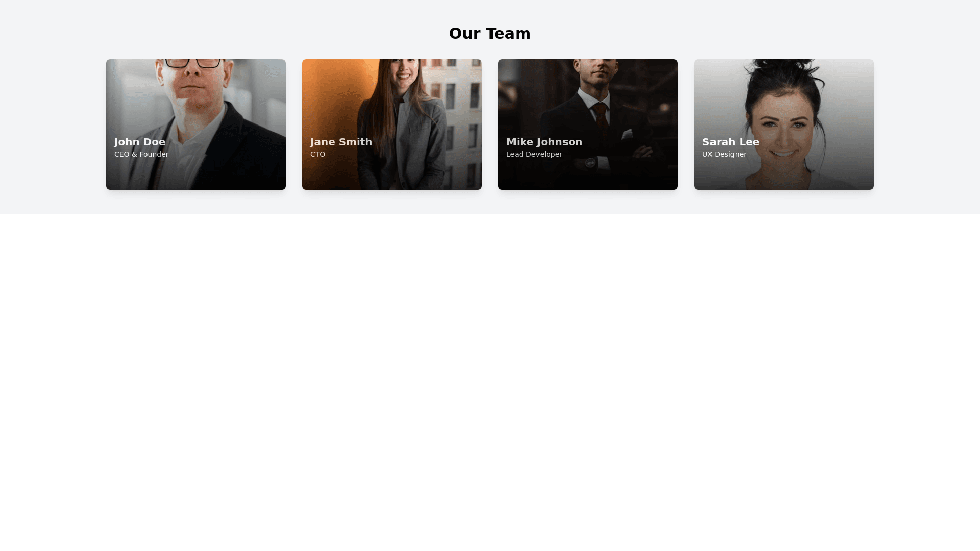Select the UX Designer subtitle
This screenshot has height=551, width=980.
click(x=724, y=154)
